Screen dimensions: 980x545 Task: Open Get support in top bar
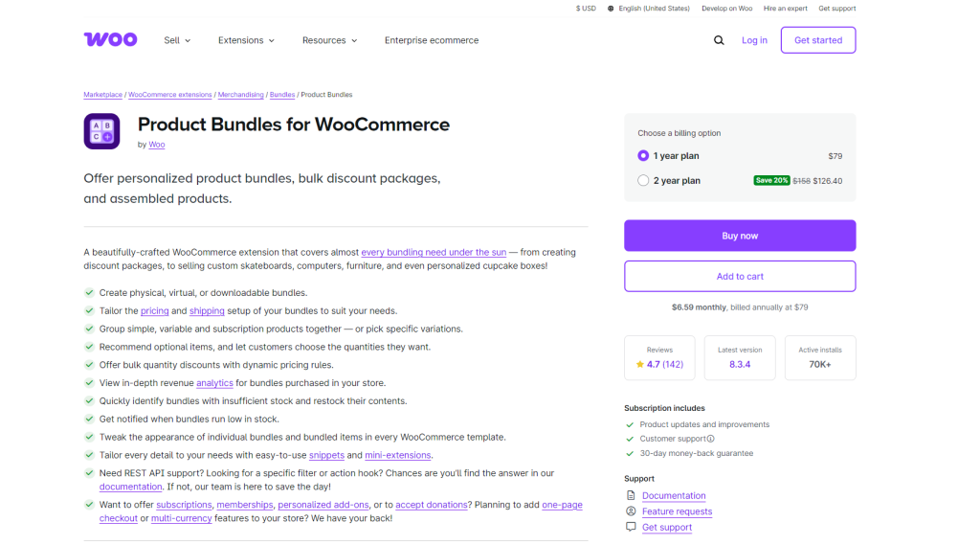[x=836, y=9]
